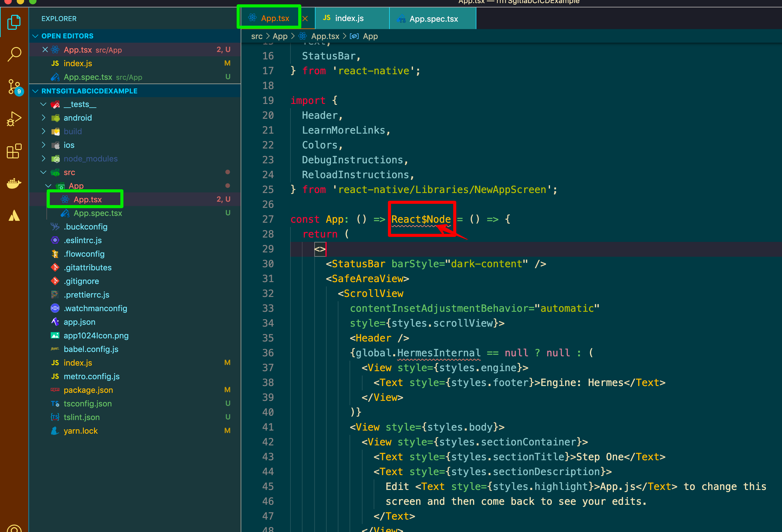Open the Extensions view
The width and height of the screenshot is (782, 532).
coord(14,151)
